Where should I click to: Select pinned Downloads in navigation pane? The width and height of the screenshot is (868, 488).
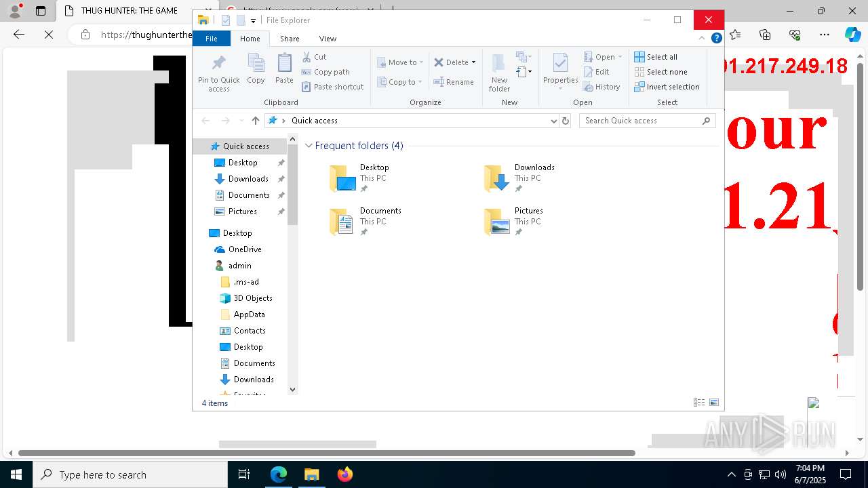tap(248, 179)
